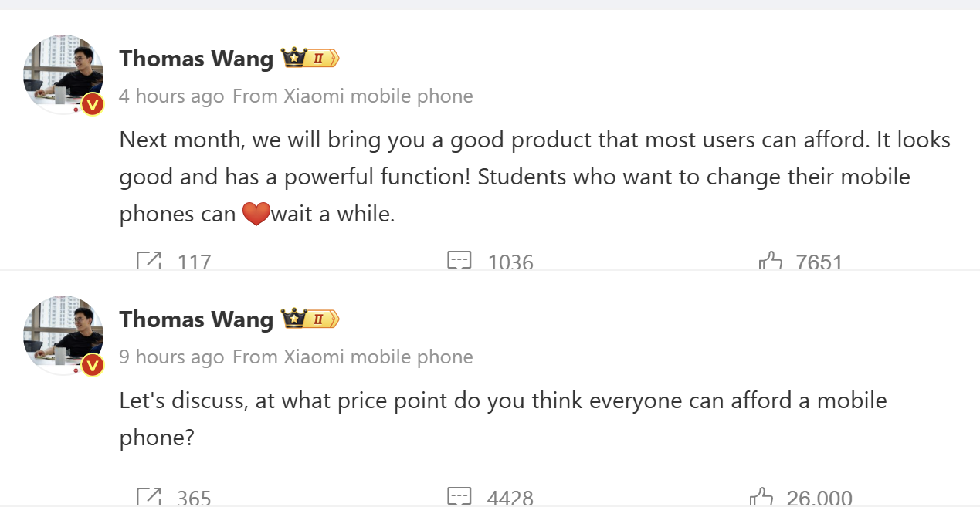
Task: Click the thumbs-up icon on the first post
Action: pyautogui.click(x=771, y=262)
